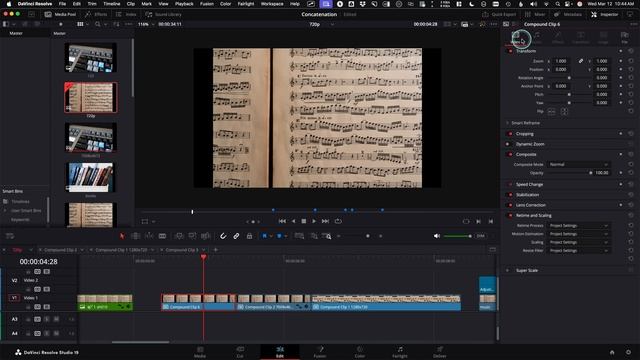640x360 pixels.
Task: Click the blue Flag icon
Action: pyautogui.click(x=264, y=236)
